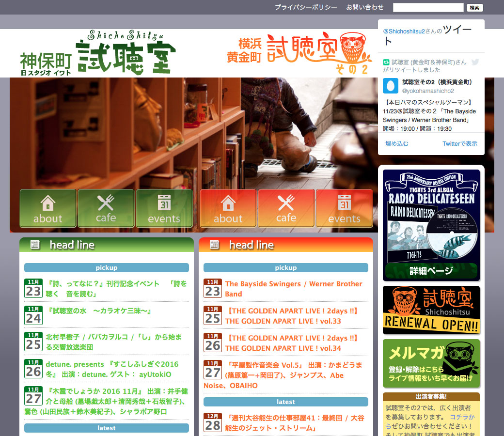Open the Radio Delicatessen album banner
The height and width of the screenshot is (436, 504).
431,225
